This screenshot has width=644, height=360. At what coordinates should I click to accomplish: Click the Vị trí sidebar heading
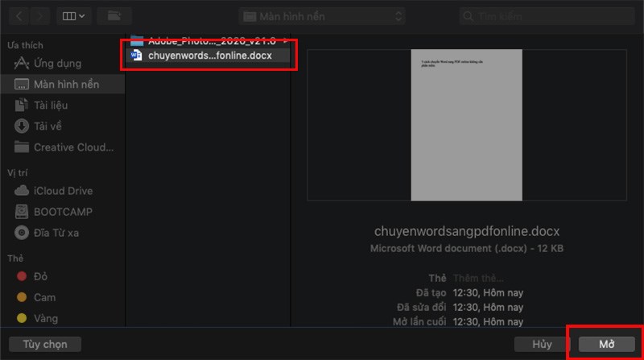17,172
